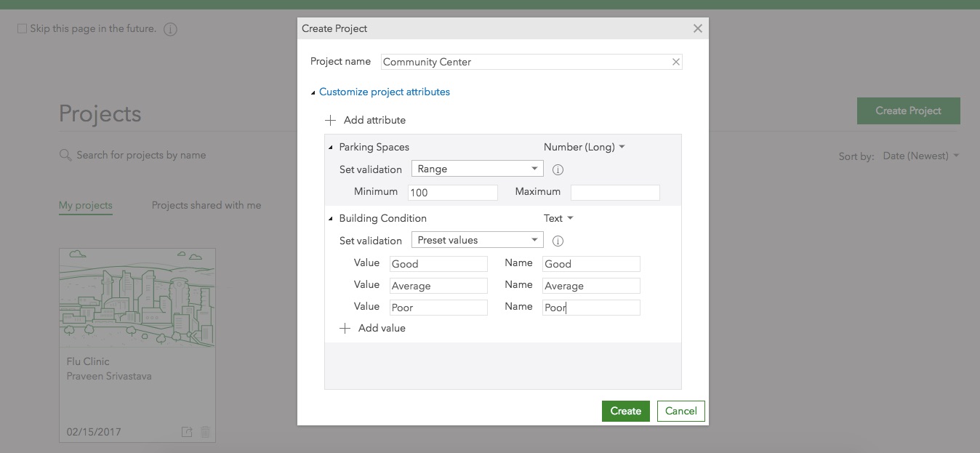
Task: Collapse Customize project attributes section
Action: [313, 92]
